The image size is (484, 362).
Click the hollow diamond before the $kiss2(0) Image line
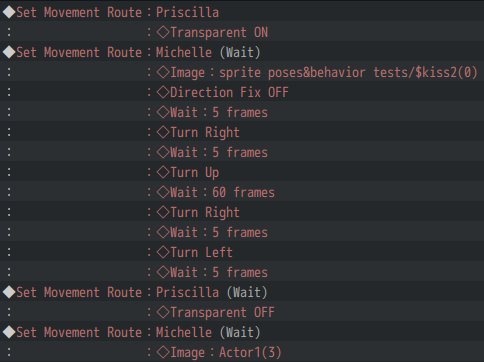(163, 72)
